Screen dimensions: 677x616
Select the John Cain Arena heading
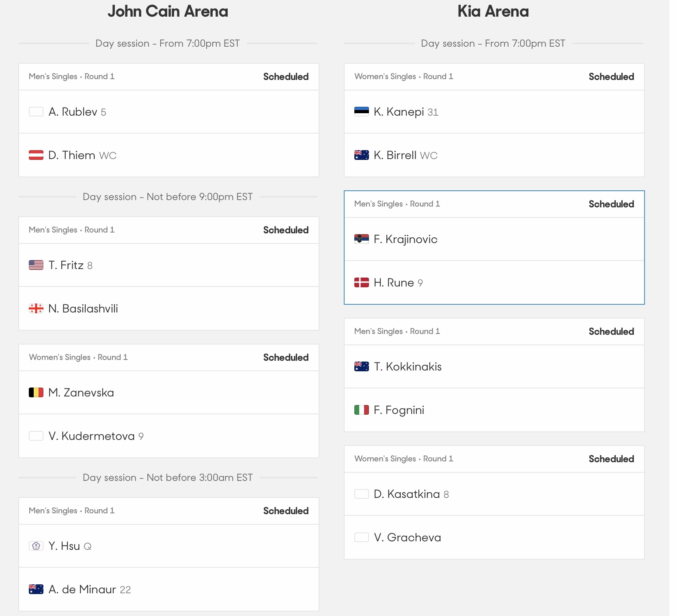coord(168,11)
